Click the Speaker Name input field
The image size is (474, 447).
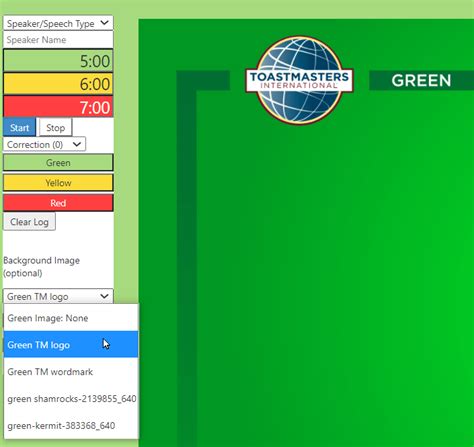(x=58, y=40)
